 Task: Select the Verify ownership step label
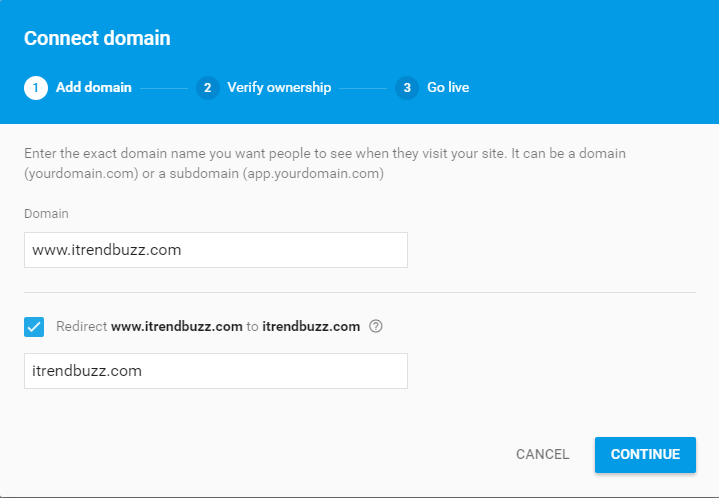pos(279,87)
